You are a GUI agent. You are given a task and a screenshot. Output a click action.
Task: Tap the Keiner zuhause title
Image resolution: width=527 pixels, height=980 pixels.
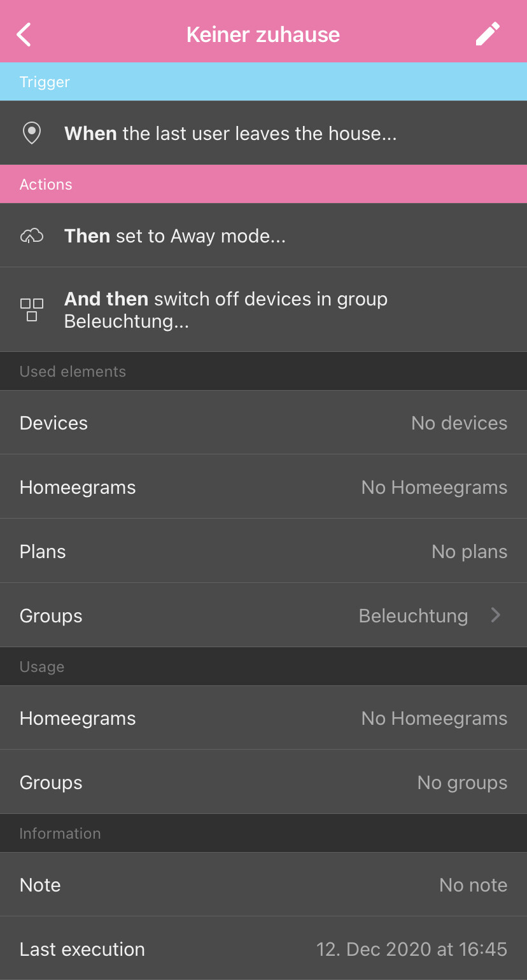(263, 34)
